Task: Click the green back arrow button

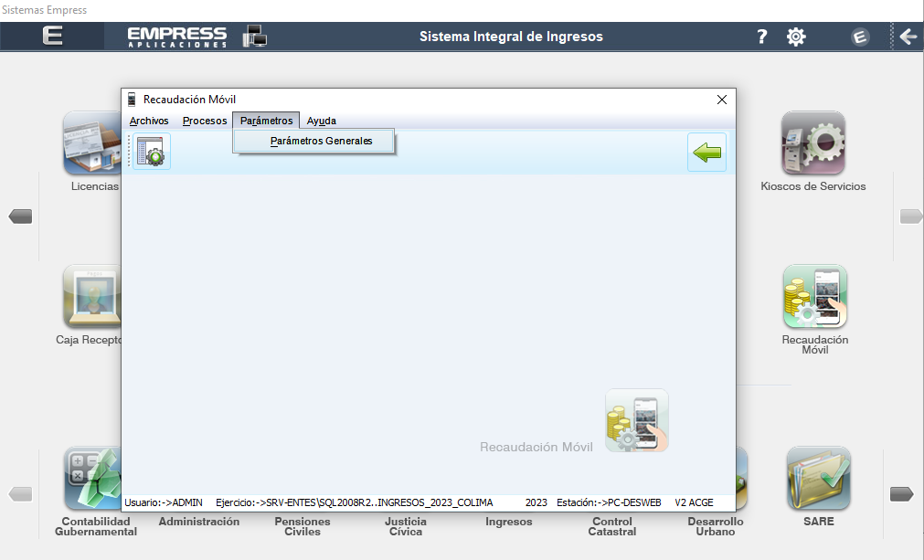Action: [x=706, y=153]
